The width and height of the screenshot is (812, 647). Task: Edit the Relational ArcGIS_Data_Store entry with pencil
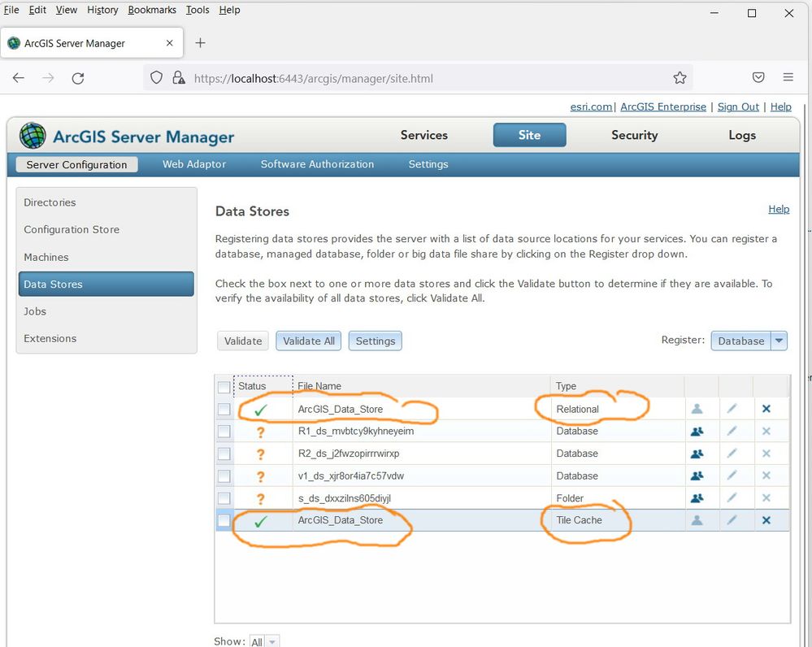(732, 409)
